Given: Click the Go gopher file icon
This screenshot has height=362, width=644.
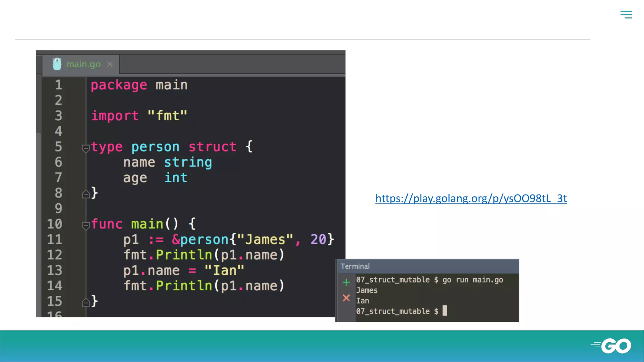Looking at the screenshot, I should 57,64.
